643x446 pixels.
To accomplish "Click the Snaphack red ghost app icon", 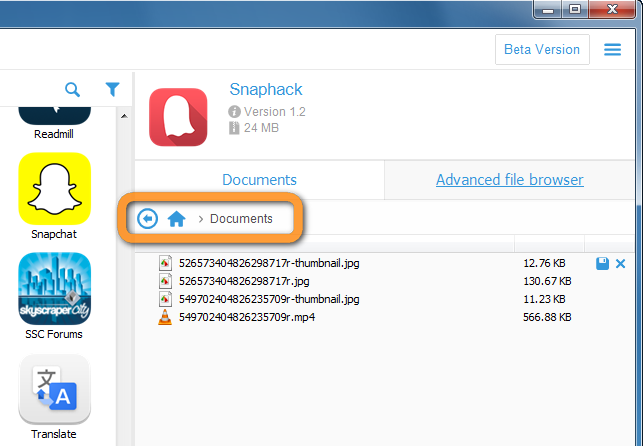I will coord(178,117).
